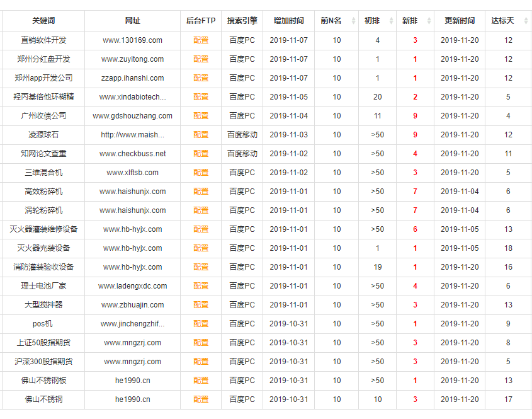Select keyword 灭火器灌装维修设备

(x=43, y=229)
